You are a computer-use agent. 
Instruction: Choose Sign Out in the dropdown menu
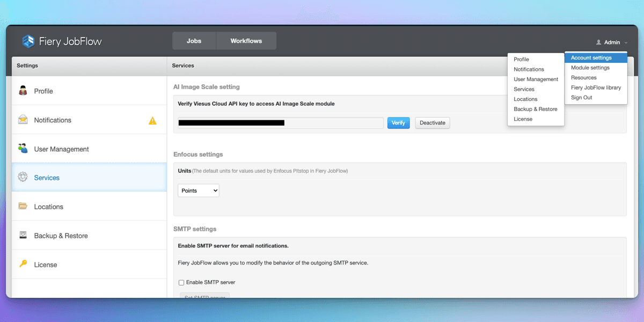[581, 98]
